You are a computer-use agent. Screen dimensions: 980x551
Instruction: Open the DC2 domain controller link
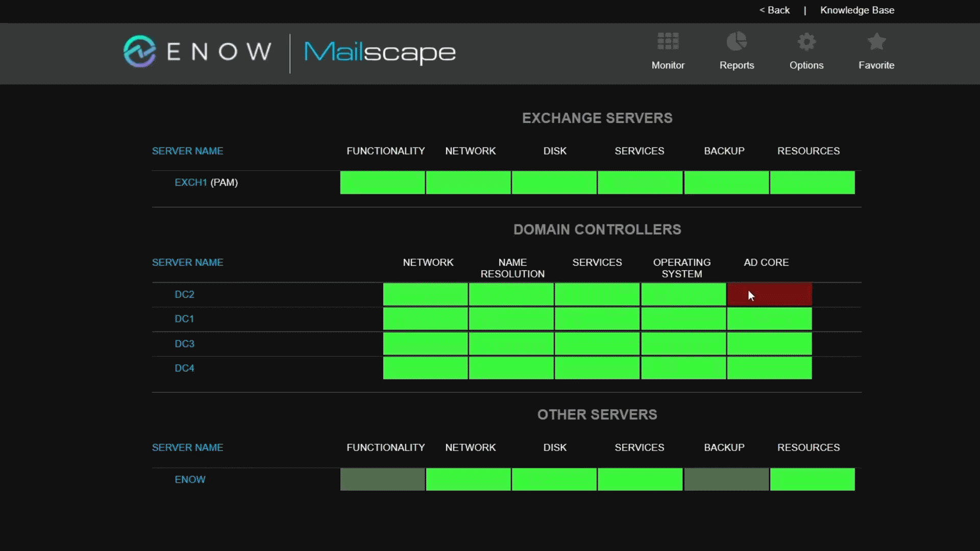tap(184, 294)
